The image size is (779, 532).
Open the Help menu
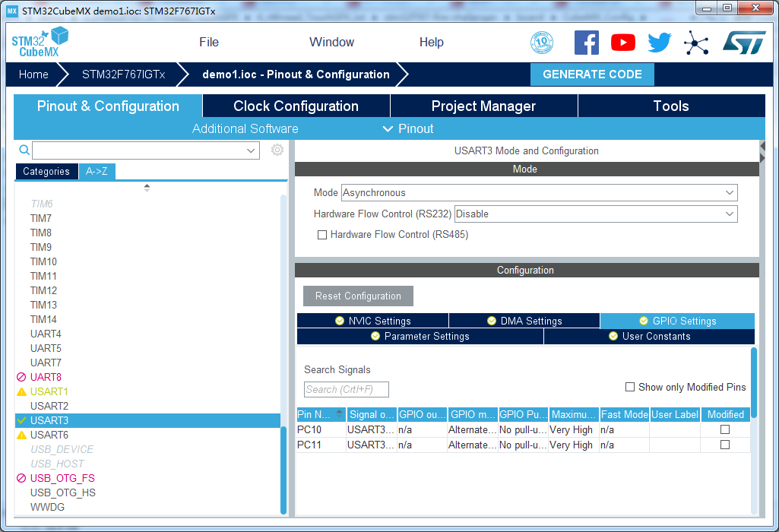click(x=431, y=43)
